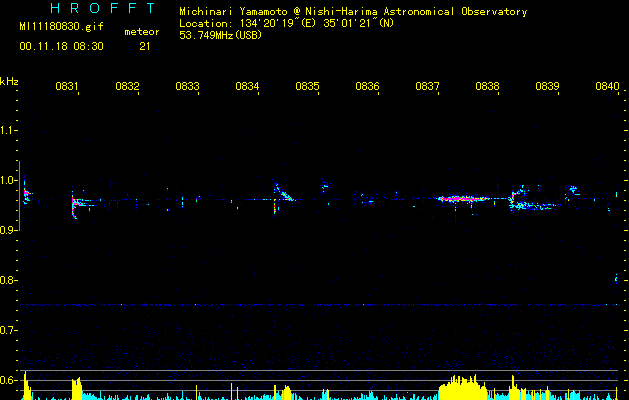This screenshot has height=400, width=629.
Task: Click the 0.9 kHz axis label
Action: [x=7, y=230]
